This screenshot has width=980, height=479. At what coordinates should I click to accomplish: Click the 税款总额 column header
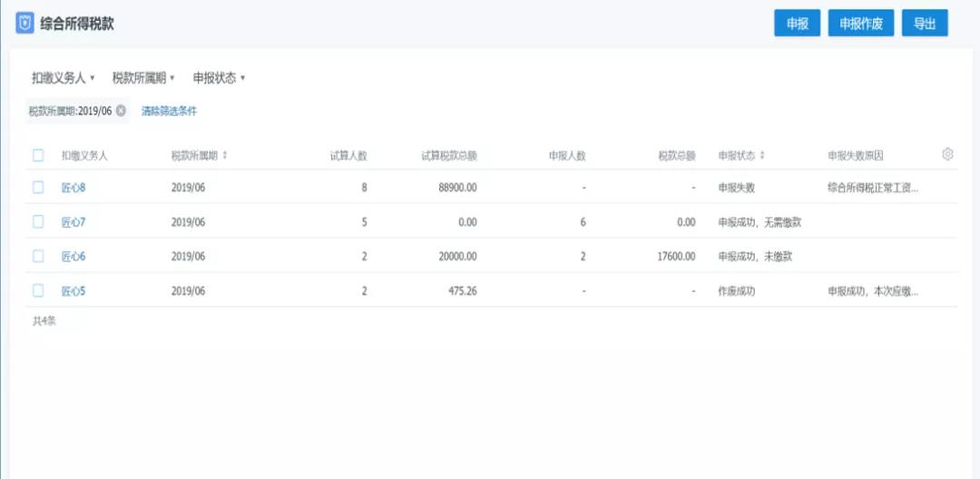pyautogui.click(x=677, y=155)
